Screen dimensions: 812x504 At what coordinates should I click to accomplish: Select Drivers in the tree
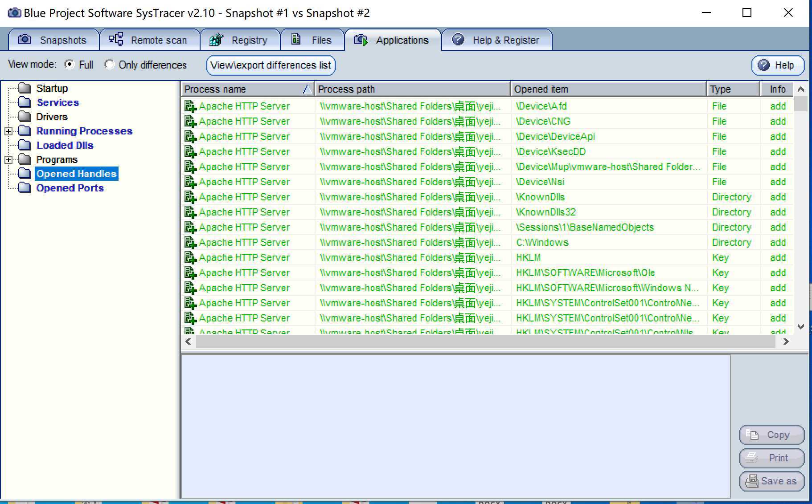[52, 117]
